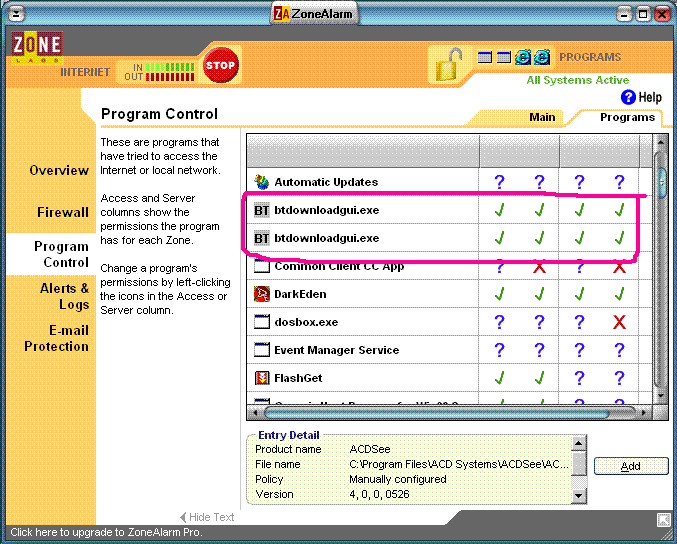Click the FlashGet program icon
This screenshot has width=677, height=544.
coord(262,378)
